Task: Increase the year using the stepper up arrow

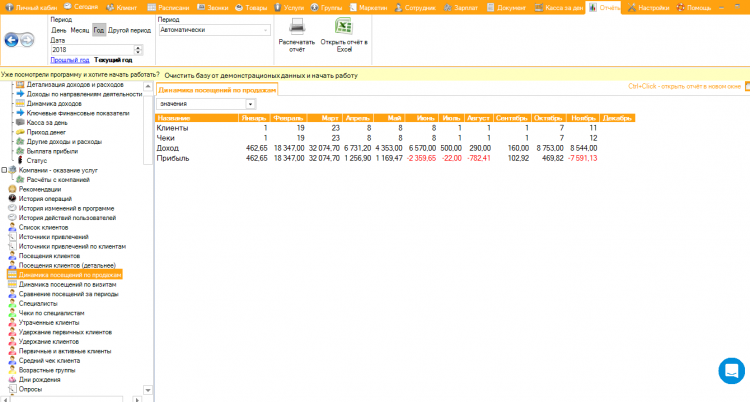Action: pos(138,47)
